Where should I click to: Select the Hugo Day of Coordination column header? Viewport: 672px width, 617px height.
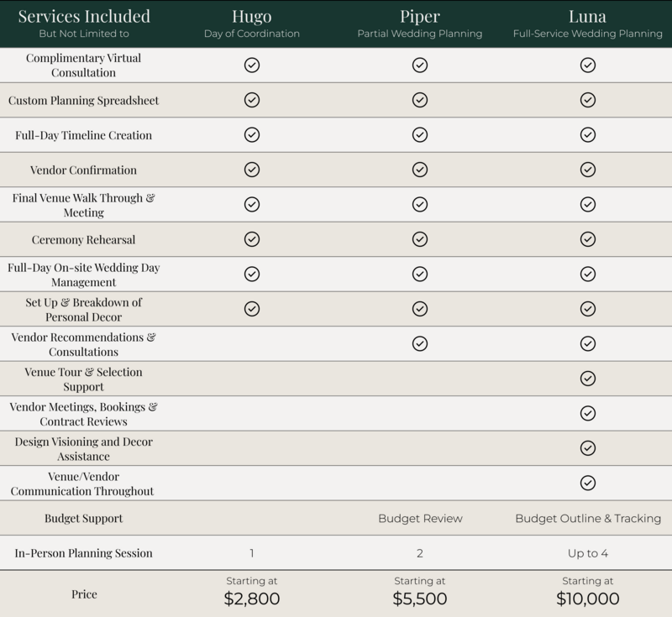point(251,24)
